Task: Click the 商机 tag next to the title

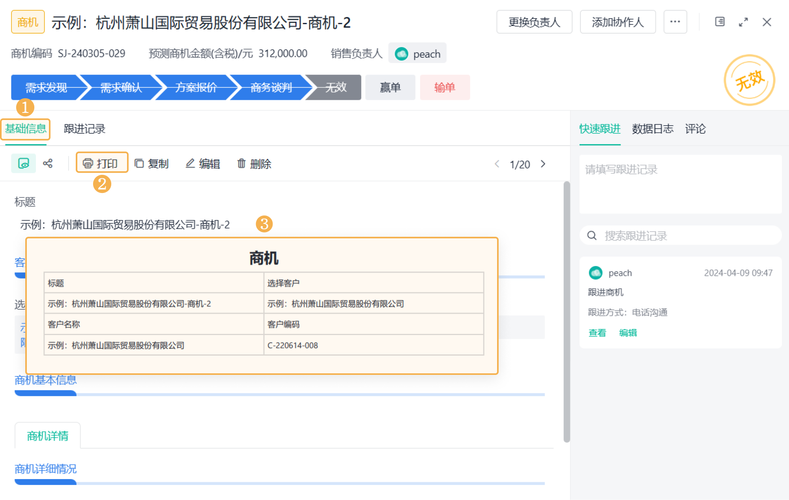Action: pos(28,22)
